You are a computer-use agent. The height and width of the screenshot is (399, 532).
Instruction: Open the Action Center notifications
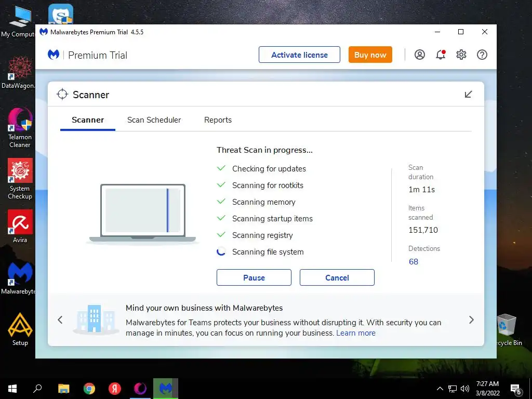pyautogui.click(x=515, y=389)
